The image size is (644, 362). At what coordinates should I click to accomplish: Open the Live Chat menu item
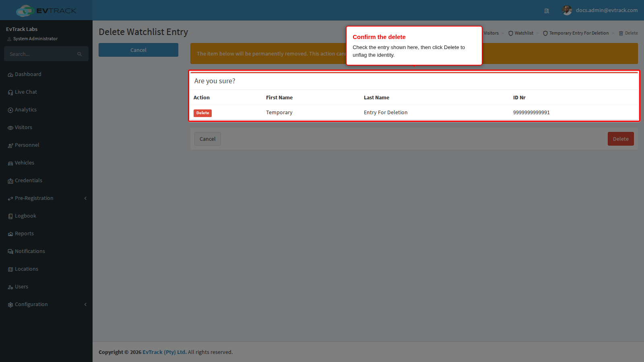click(x=46, y=92)
